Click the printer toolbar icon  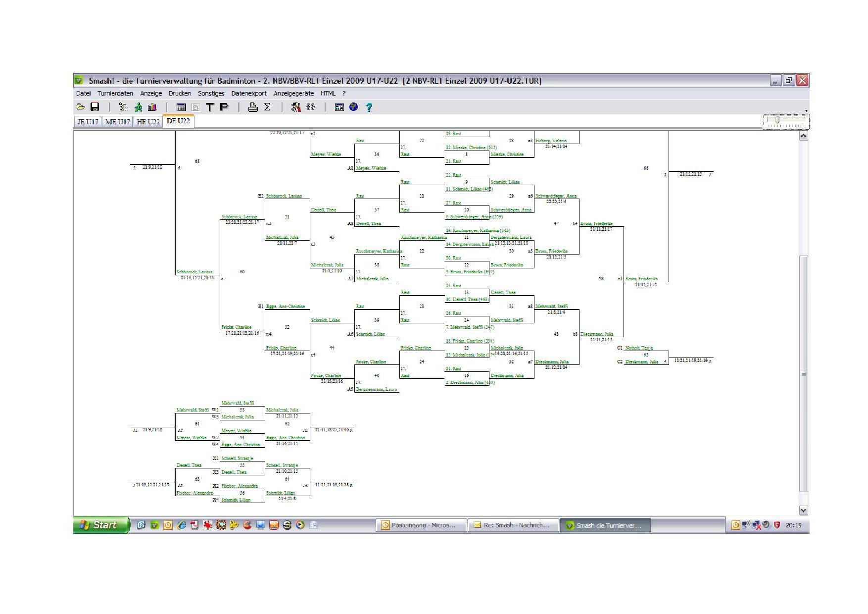(253, 107)
